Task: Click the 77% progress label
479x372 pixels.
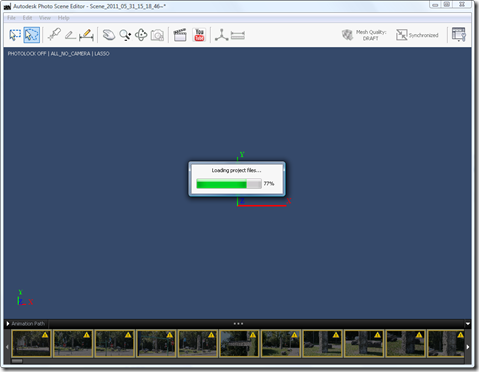Action: [x=269, y=183]
